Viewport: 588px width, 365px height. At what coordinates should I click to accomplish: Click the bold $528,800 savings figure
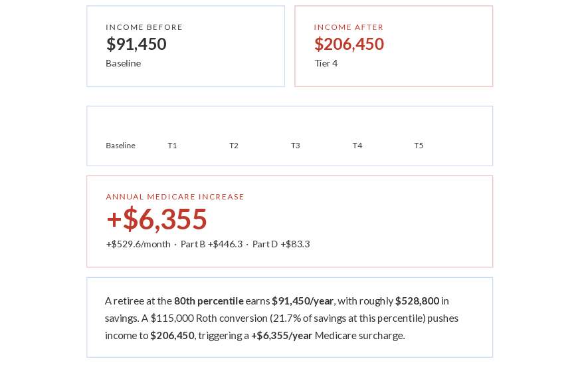pos(417,301)
